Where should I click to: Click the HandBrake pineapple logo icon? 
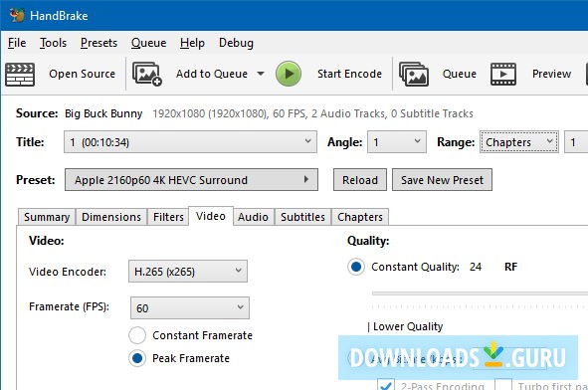click(x=17, y=15)
